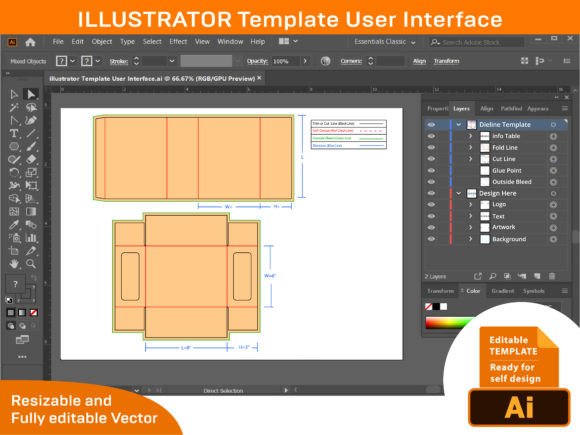This screenshot has width=580, height=435.
Task: Collapse the Design Here layer
Action: 459,193
